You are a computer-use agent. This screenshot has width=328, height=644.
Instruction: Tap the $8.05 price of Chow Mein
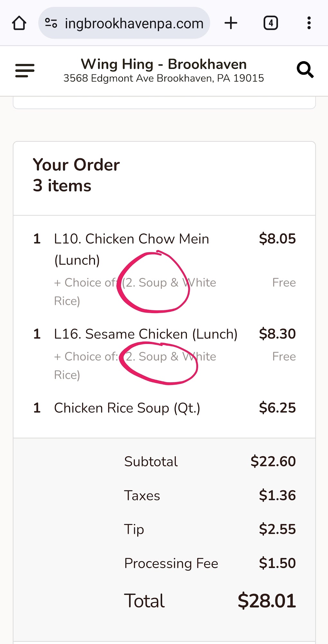pos(277,239)
